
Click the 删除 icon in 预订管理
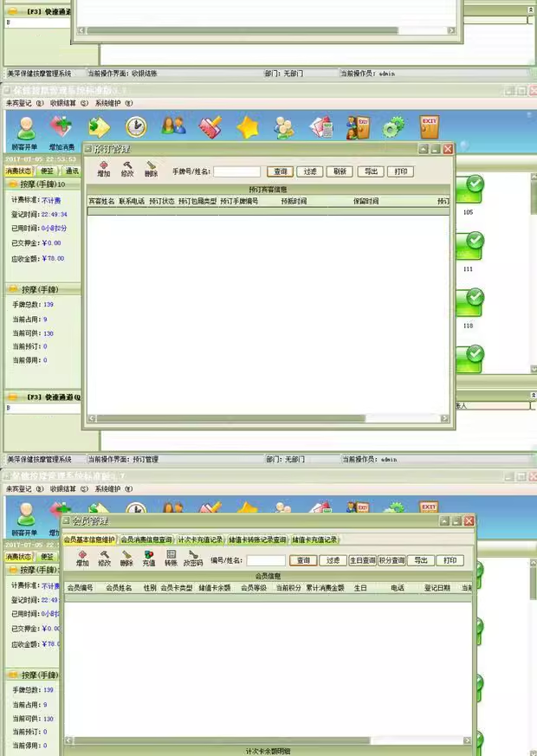[151, 169]
